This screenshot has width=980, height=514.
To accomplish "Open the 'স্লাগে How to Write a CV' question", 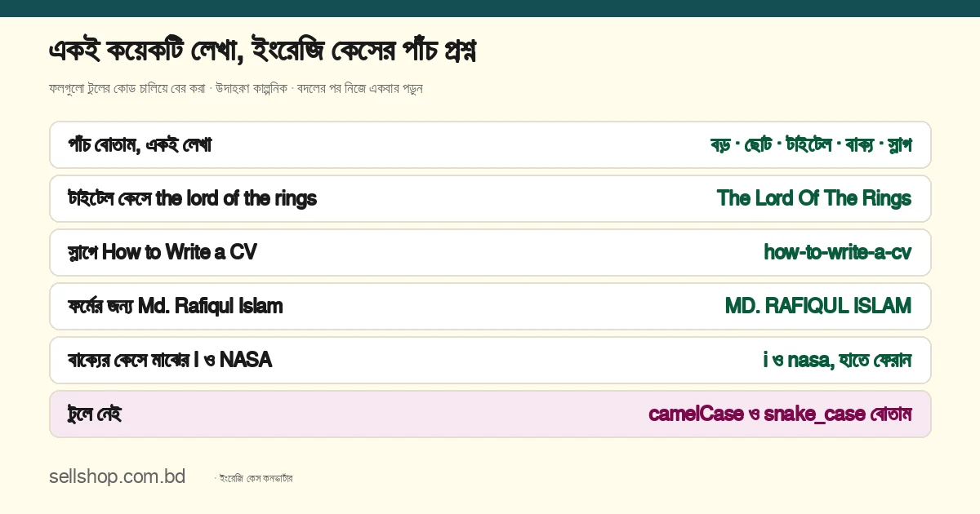I will click(490, 252).
